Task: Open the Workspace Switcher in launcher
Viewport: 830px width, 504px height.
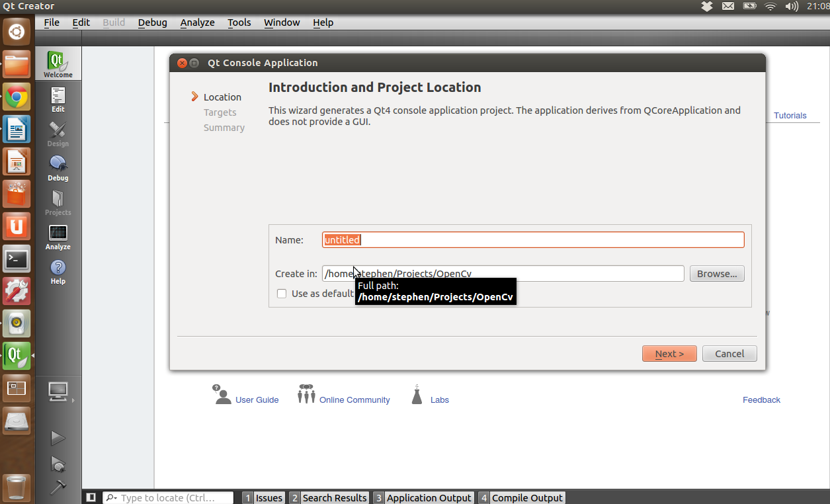Action: click(17, 388)
